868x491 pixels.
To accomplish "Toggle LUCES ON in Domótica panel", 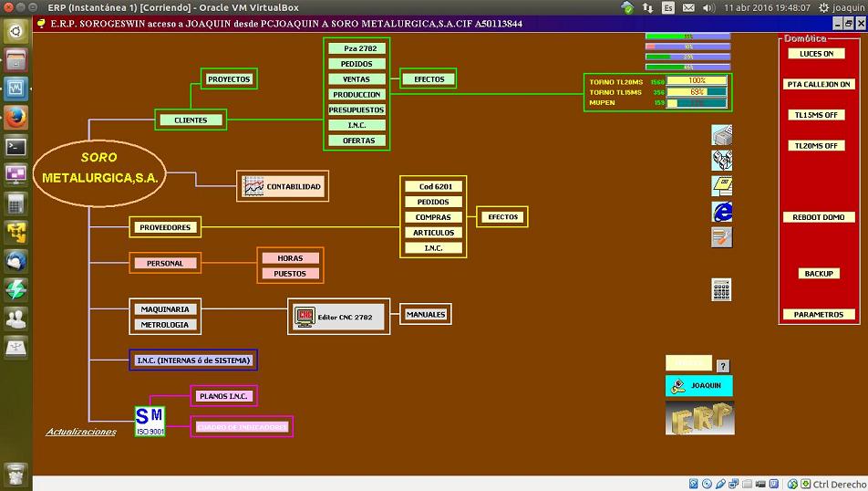I will (x=817, y=54).
